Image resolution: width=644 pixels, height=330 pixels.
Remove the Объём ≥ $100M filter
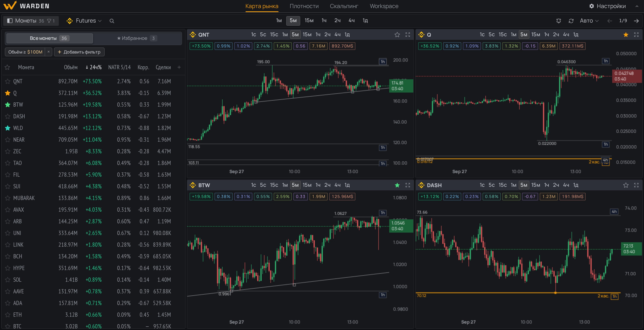coord(49,52)
